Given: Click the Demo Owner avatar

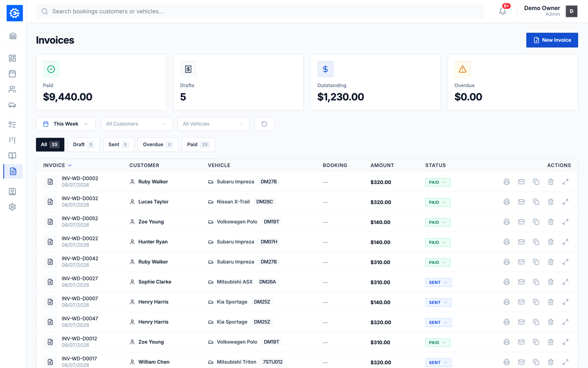Looking at the screenshot, I should (x=571, y=11).
